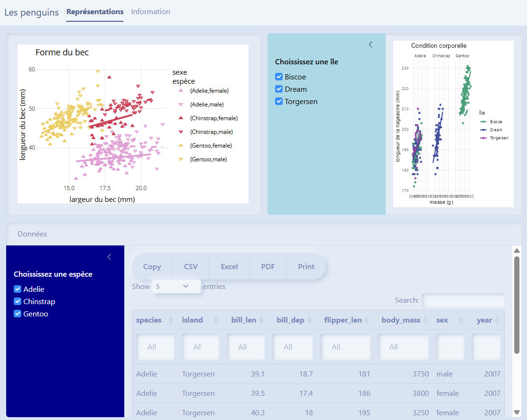Click the island column sort arrows

(216, 320)
